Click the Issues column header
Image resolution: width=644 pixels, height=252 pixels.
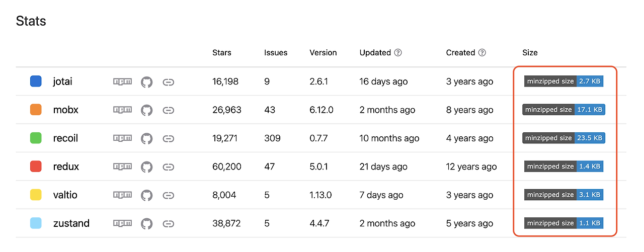(276, 52)
